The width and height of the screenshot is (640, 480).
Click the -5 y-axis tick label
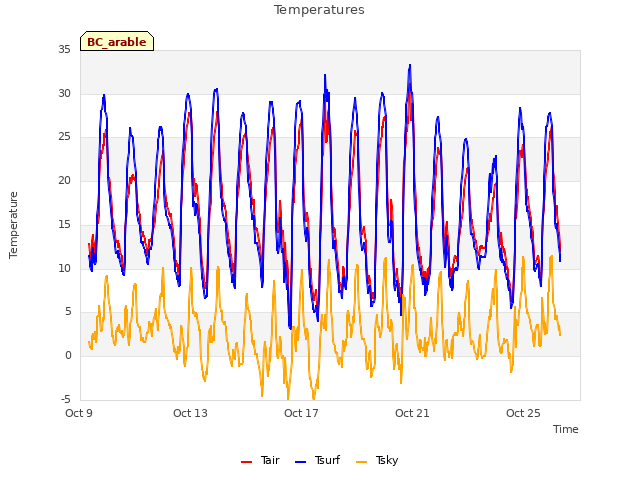[x=66, y=399]
